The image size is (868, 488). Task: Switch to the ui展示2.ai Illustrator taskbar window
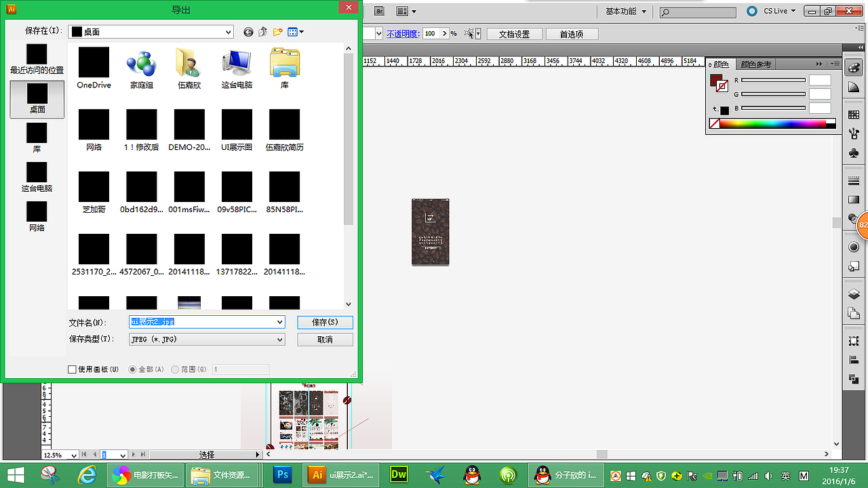[x=342, y=474]
